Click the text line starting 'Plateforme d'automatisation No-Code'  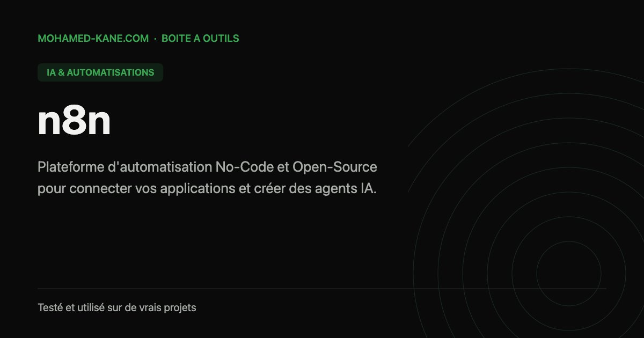point(208,167)
